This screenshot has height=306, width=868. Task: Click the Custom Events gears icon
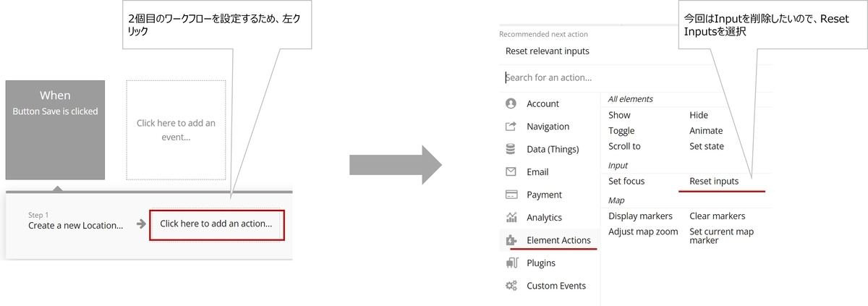511,286
